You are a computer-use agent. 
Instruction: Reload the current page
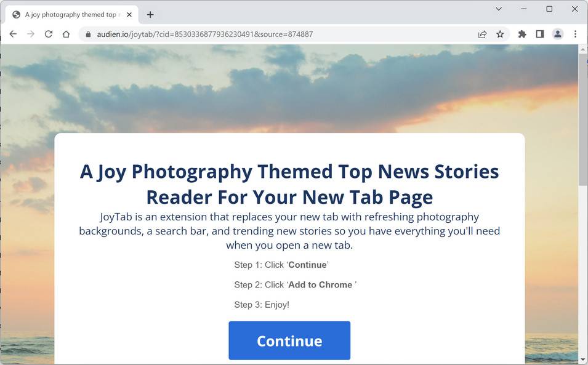click(49, 34)
